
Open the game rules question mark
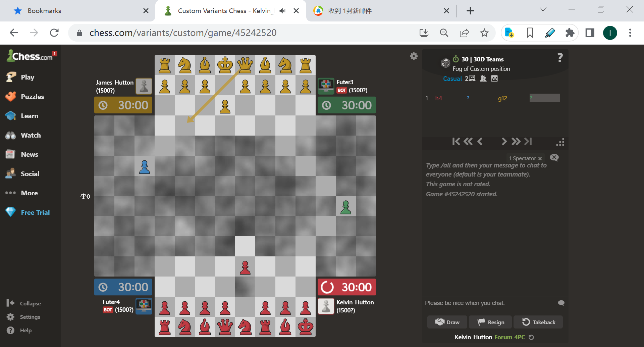pos(560,58)
